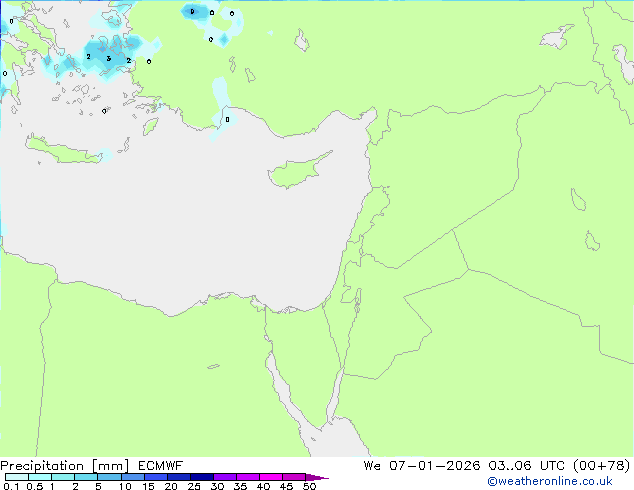
Task: Click the legend label "15"
Action: coord(148,486)
